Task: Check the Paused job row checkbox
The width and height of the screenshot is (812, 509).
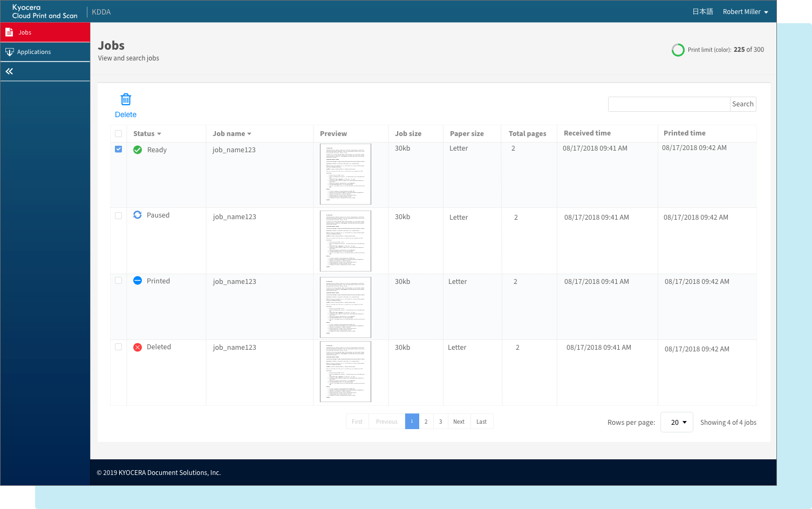Action: 119,215
